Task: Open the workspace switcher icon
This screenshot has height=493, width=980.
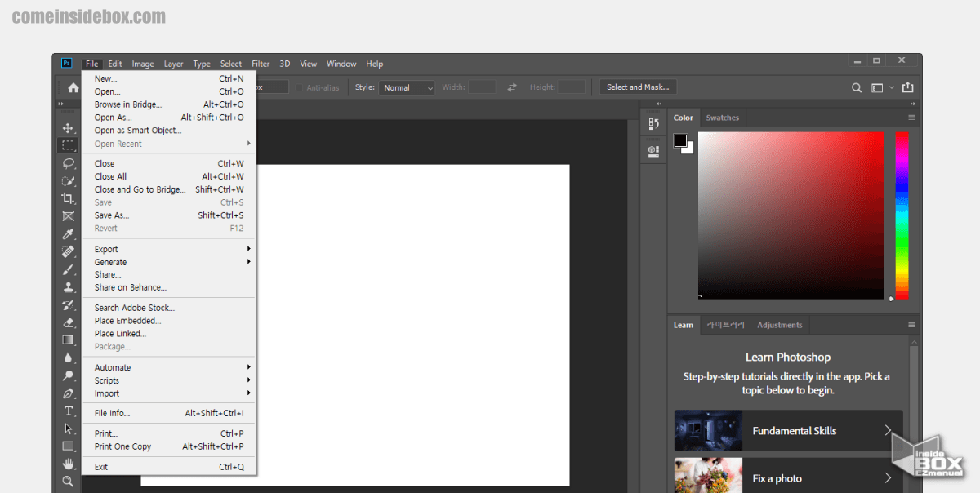Action: coord(877,87)
